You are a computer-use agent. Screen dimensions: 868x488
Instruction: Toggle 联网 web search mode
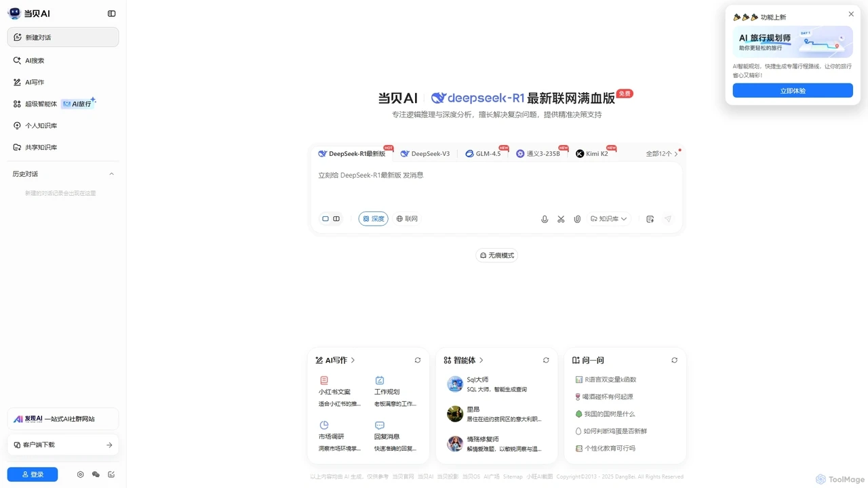pyautogui.click(x=407, y=219)
